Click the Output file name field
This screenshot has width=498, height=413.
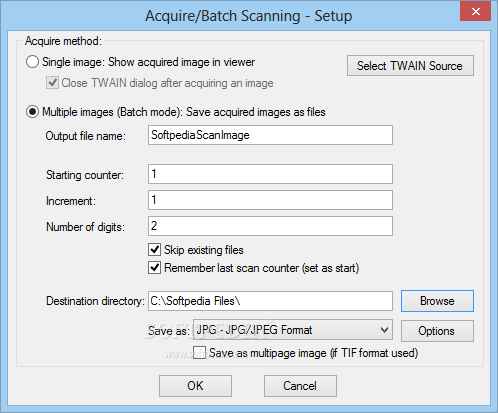(270, 135)
